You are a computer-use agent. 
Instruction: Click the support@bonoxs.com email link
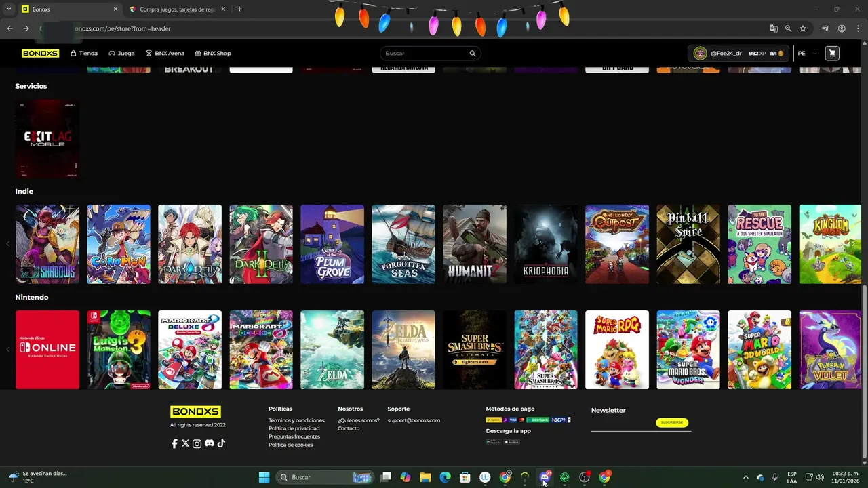414,420
